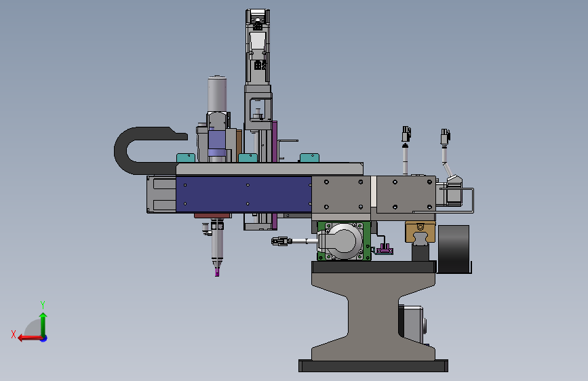Select the lavender coupling segment on dispenser
Image resolution: width=588 pixels, height=381 pixels.
pyautogui.click(x=217, y=142)
